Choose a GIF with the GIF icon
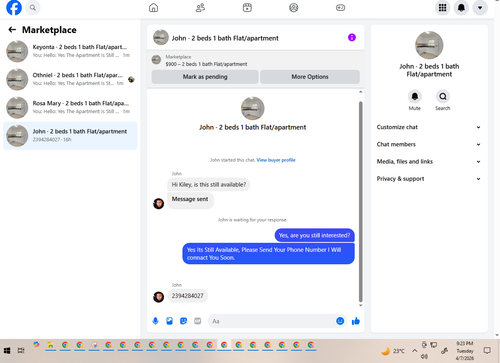Image resolution: width=500 pixels, height=363 pixels. click(x=198, y=321)
